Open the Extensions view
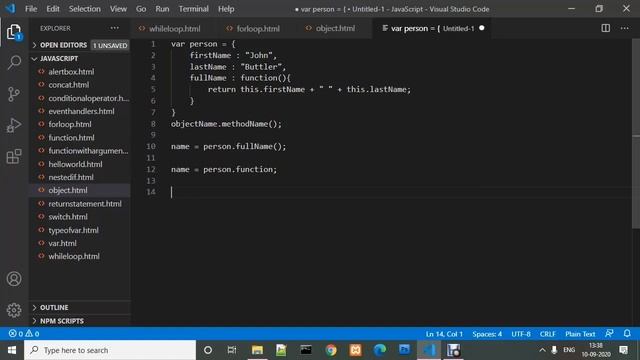This screenshot has width=640, height=360. (x=14, y=156)
